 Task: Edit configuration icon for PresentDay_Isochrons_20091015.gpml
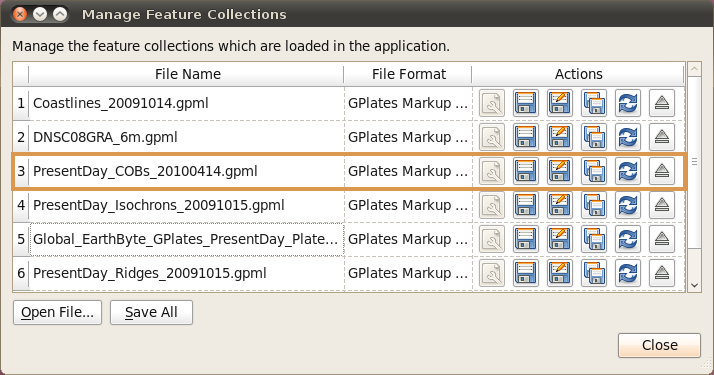492,205
